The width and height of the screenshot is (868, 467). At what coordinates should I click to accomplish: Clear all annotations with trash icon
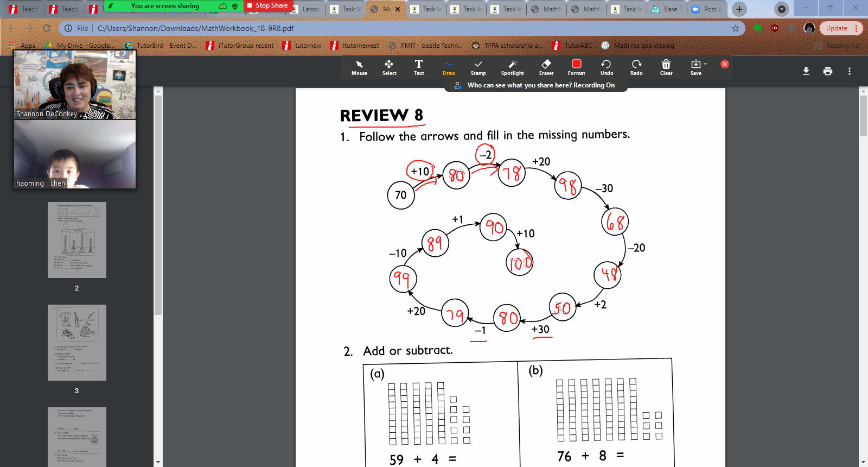click(666, 68)
